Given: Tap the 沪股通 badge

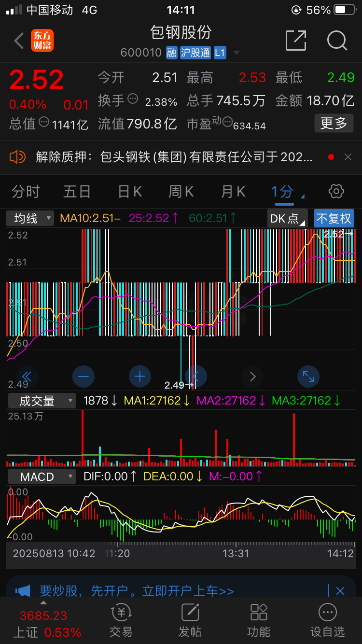Looking at the screenshot, I should point(195,53).
